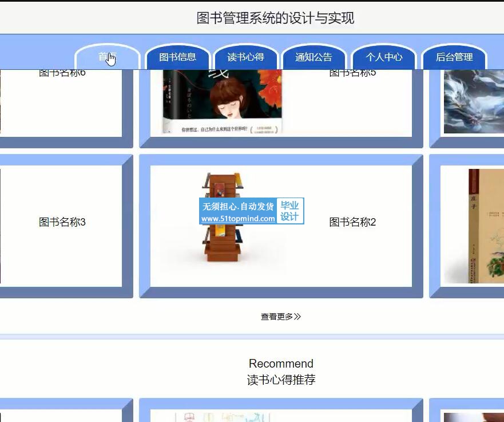The image size is (504, 422).
Task: Select the 图书名称5 book title
Action: point(352,73)
